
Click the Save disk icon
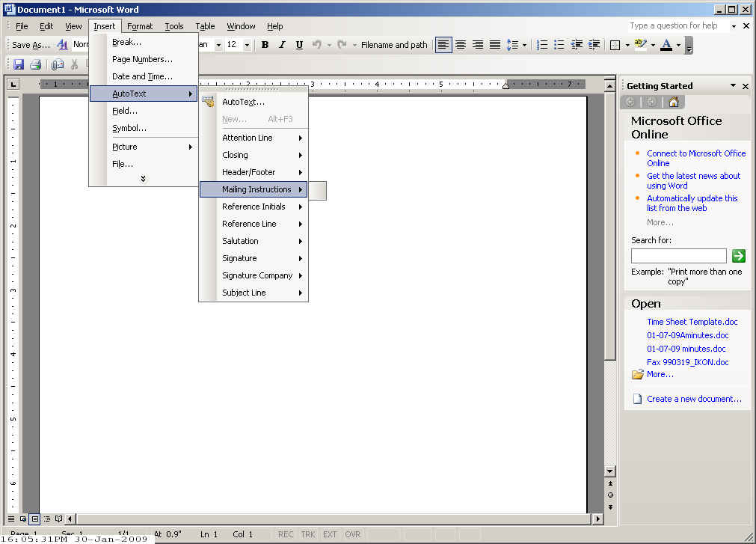click(19, 64)
